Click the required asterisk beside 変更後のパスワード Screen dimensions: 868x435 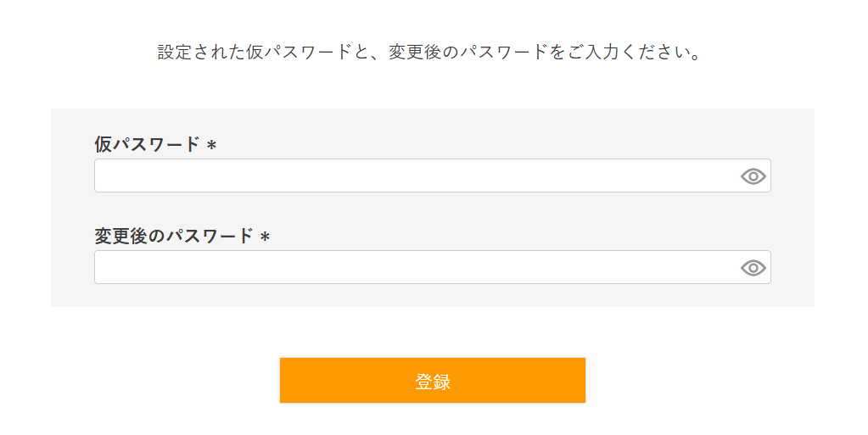pos(265,237)
